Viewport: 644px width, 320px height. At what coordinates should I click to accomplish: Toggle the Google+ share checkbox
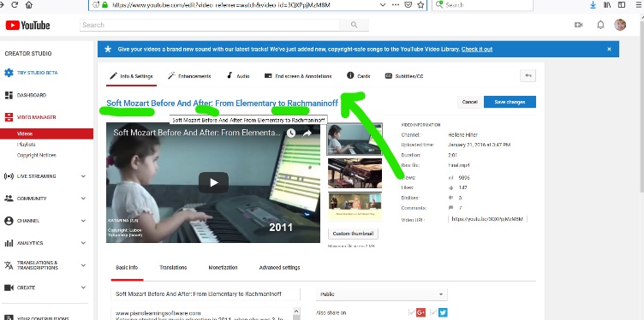(x=412, y=313)
